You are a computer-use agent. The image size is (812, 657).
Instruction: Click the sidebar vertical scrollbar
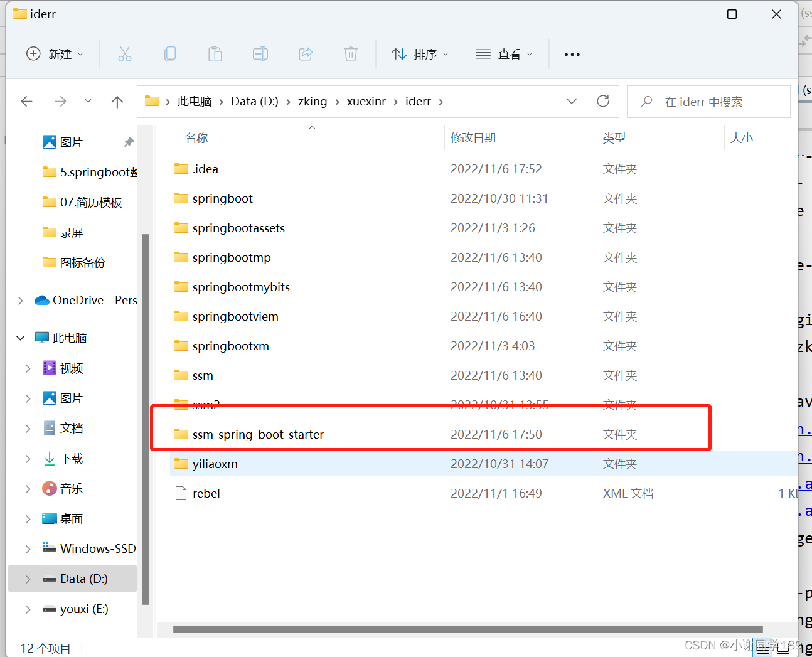146,419
